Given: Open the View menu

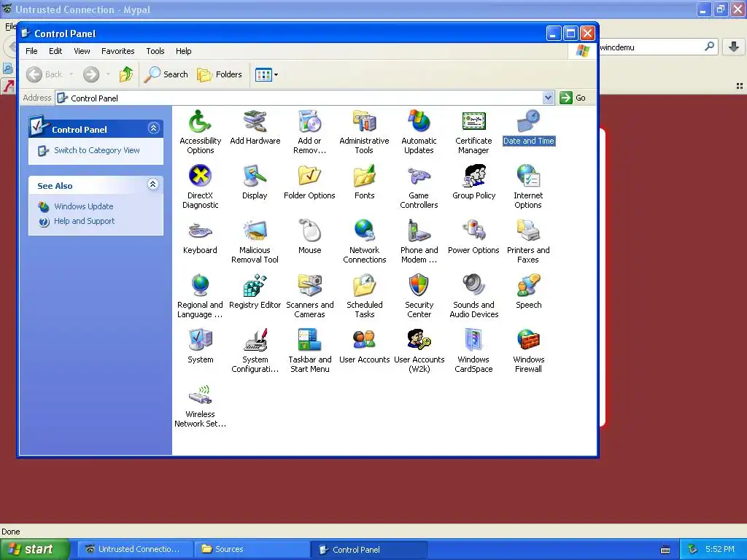Looking at the screenshot, I should (82, 51).
